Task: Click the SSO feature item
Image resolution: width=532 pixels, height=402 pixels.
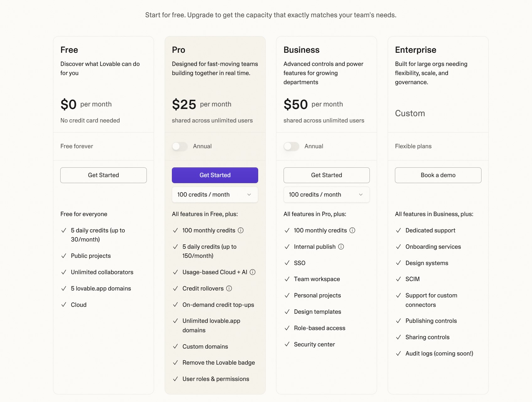Action: click(x=300, y=263)
